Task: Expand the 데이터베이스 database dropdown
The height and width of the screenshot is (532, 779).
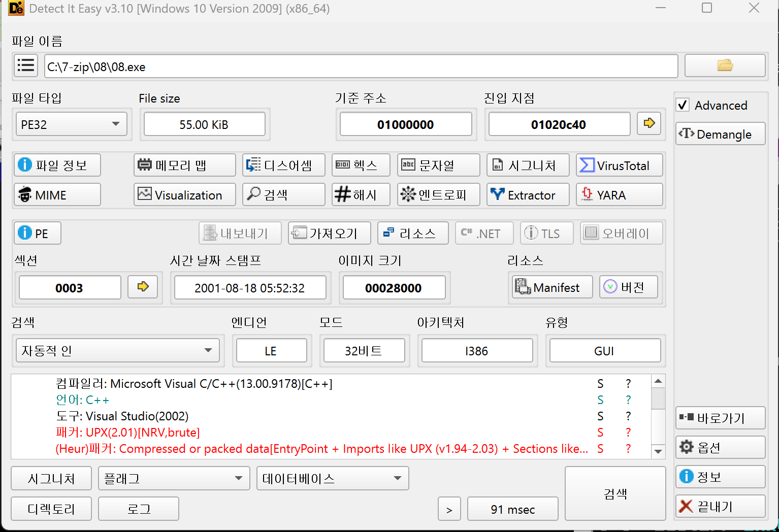Action: (x=333, y=478)
